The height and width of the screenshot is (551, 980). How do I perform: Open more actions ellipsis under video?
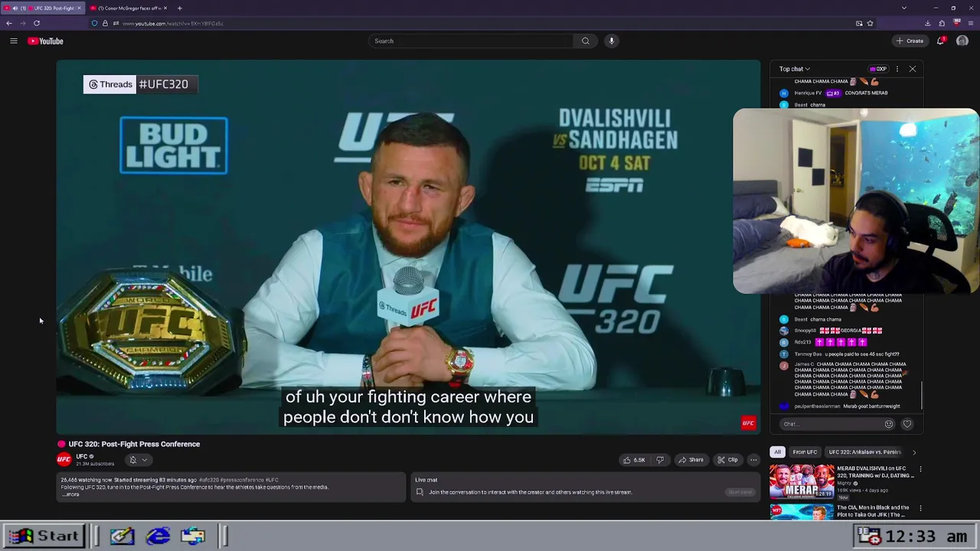(753, 460)
